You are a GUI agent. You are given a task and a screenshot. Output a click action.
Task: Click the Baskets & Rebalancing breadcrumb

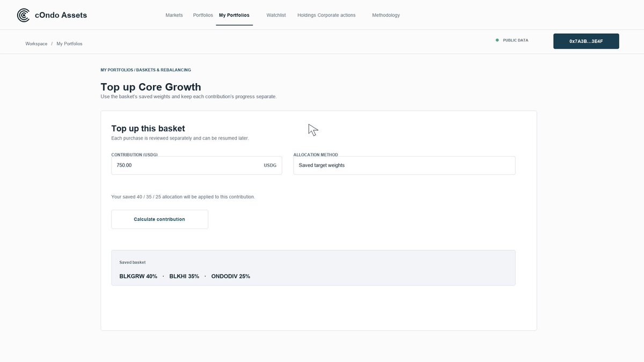click(164, 70)
